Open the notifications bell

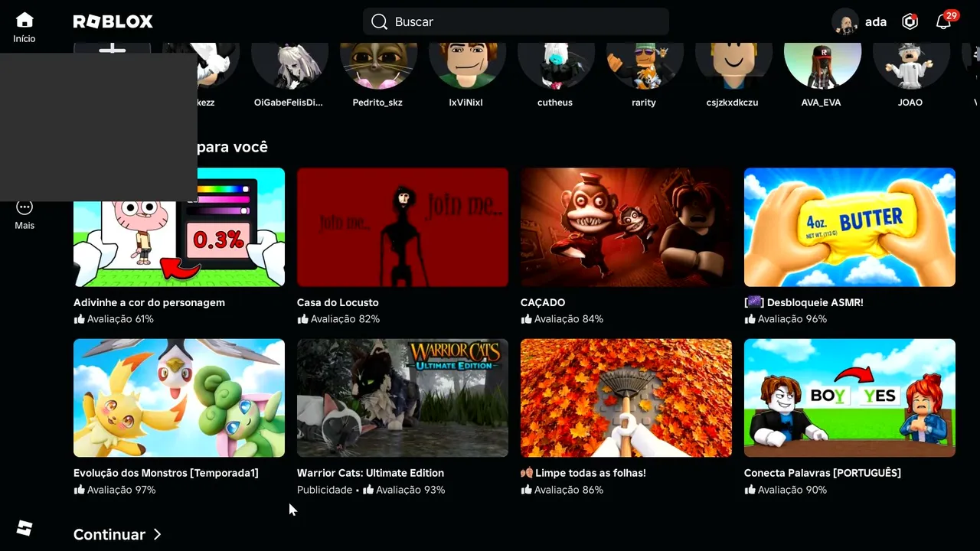943,21
